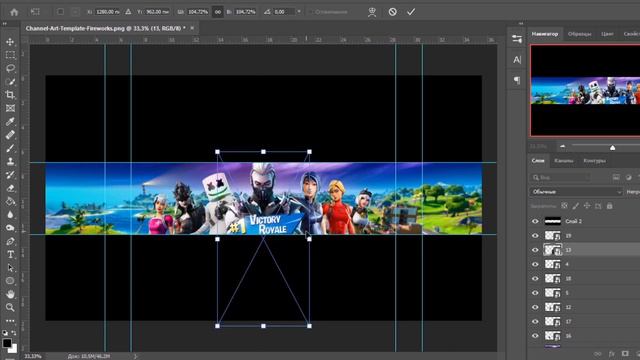
Task: Select the Ellipse shape tool
Action: pos(10,281)
